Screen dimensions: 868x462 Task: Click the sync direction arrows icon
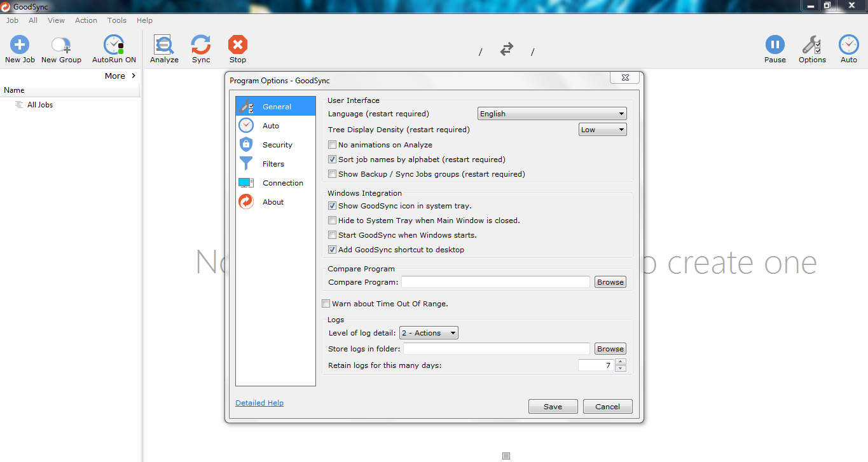(507, 49)
